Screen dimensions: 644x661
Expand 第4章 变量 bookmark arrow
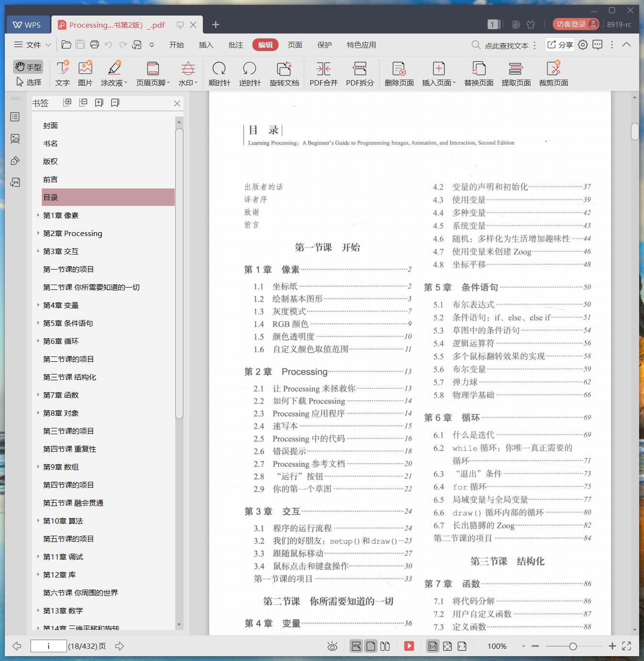pyautogui.click(x=38, y=305)
